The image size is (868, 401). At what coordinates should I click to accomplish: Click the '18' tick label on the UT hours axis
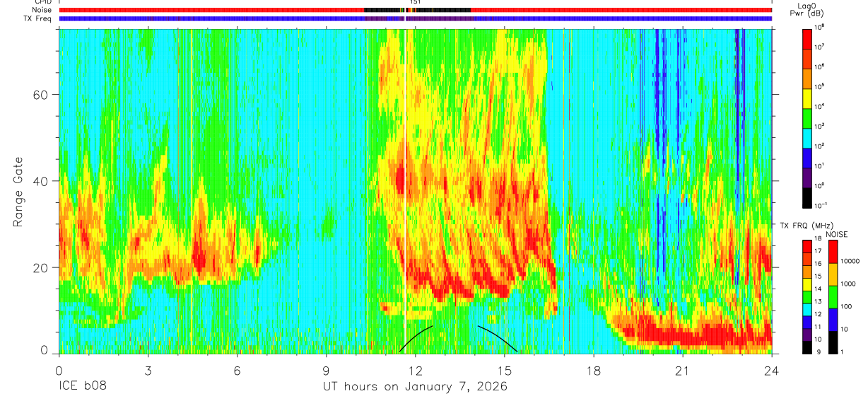point(593,370)
